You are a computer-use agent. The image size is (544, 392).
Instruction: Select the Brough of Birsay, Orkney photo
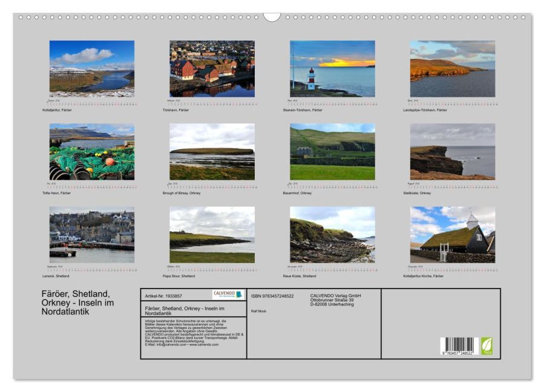pyautogui.click(x=212, y=152)
